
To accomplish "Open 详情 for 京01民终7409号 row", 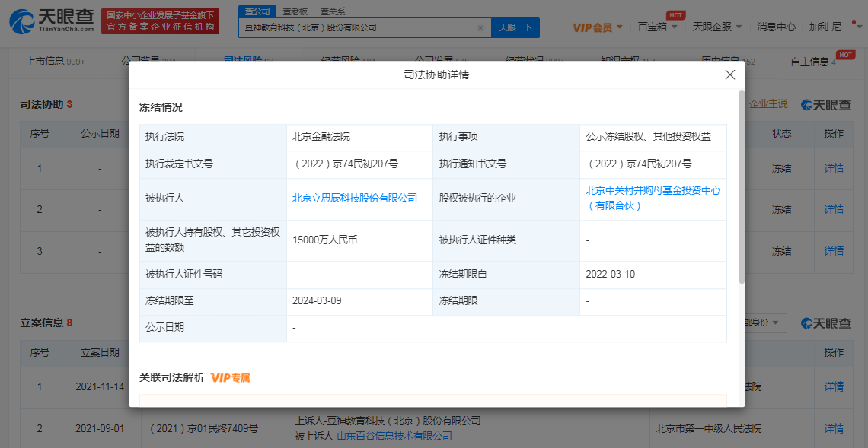I will [x=834, y=428].
